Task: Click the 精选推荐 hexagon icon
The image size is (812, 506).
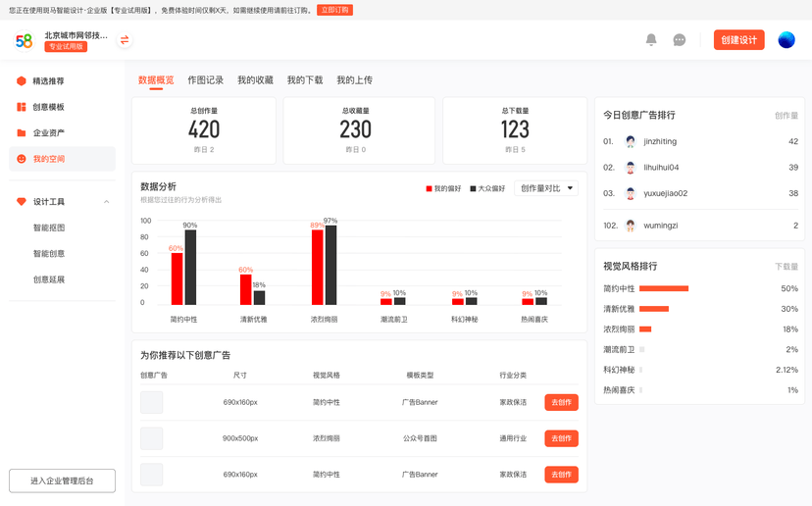Action: coord(22,80)
